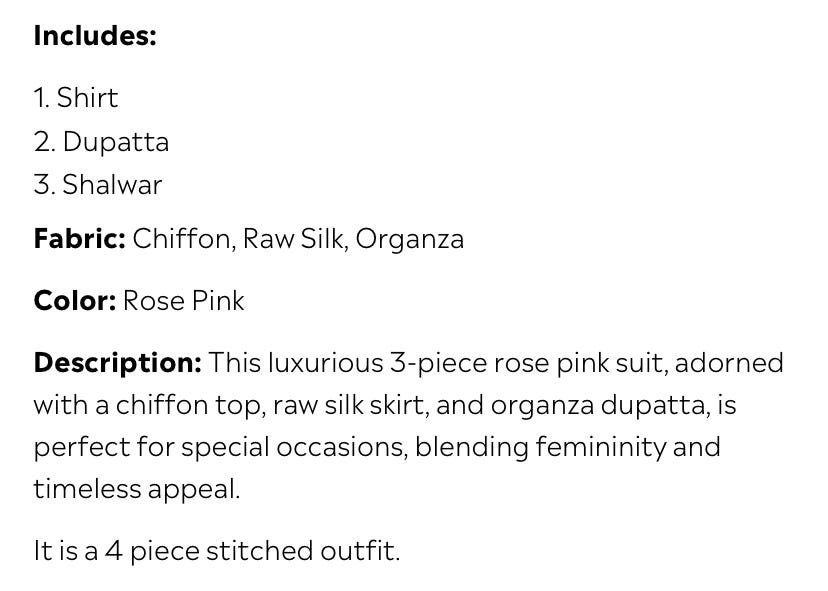Select the word "3-piece" in the description
Image resolution: width=828 pixels, height=591 pixels.
coord(439,362)
